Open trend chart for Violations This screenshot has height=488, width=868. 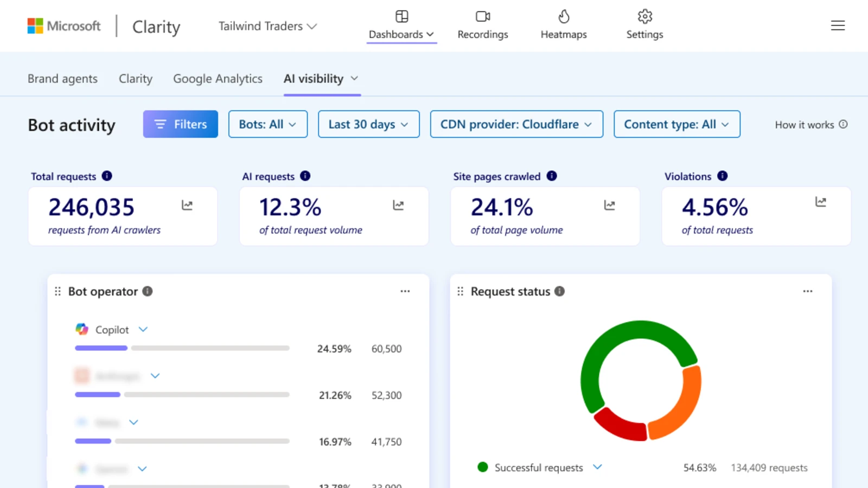tap(821, 202)
